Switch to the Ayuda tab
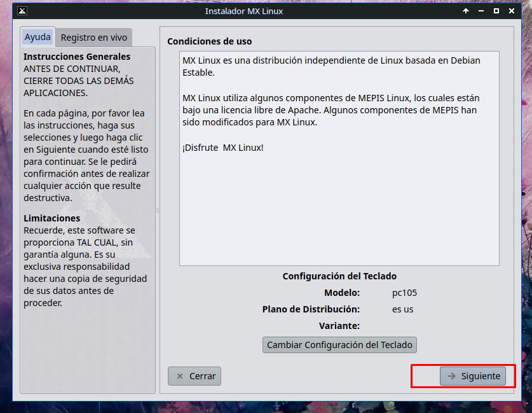The width and height of the screenshot is (532, 413). [x=38, y=38]
